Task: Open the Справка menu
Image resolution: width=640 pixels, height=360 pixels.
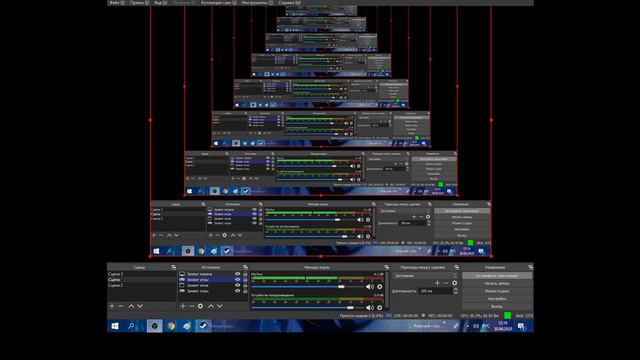Action: tap(289, 2)
